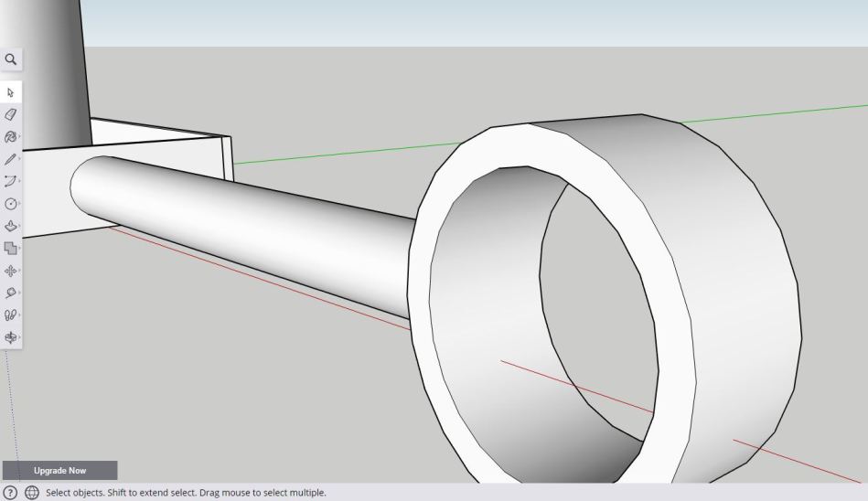Select the Eraser tool
The width and height of the screenshot is (868, 501).
click(11, 115)
